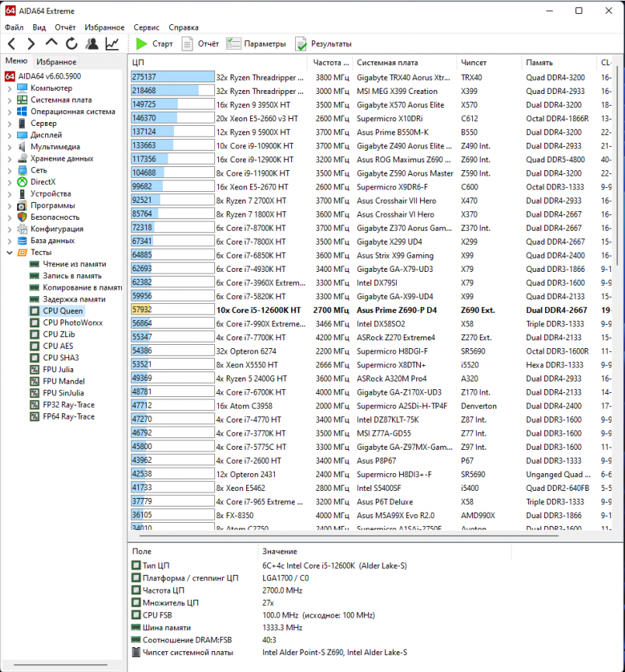Select the FPU SinJulia test
625x672 pixels.
pyautogui.click(x=63, y=393)
